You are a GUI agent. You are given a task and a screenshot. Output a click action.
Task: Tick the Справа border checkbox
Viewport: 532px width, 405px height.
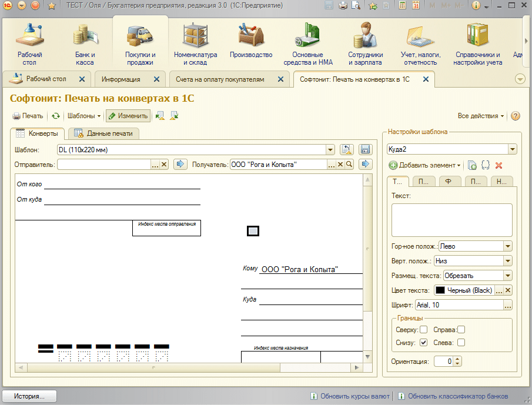(461, 330)
